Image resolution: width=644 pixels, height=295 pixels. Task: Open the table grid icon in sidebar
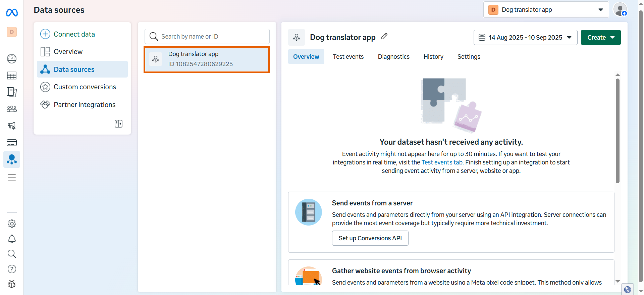(12, 76)
